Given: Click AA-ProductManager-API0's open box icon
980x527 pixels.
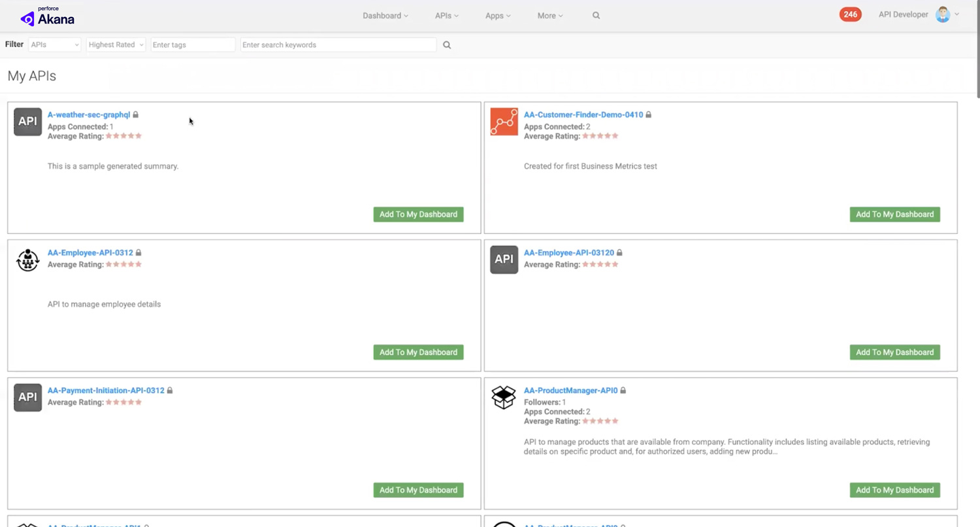Looking at the screenshot, I should (503, 398).
